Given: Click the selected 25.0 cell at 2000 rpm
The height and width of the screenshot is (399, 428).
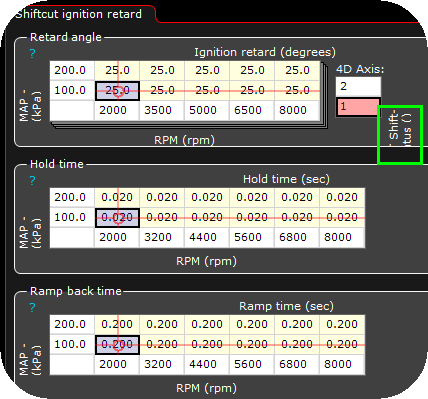Looking at the screenshot, I should (117, 91).
